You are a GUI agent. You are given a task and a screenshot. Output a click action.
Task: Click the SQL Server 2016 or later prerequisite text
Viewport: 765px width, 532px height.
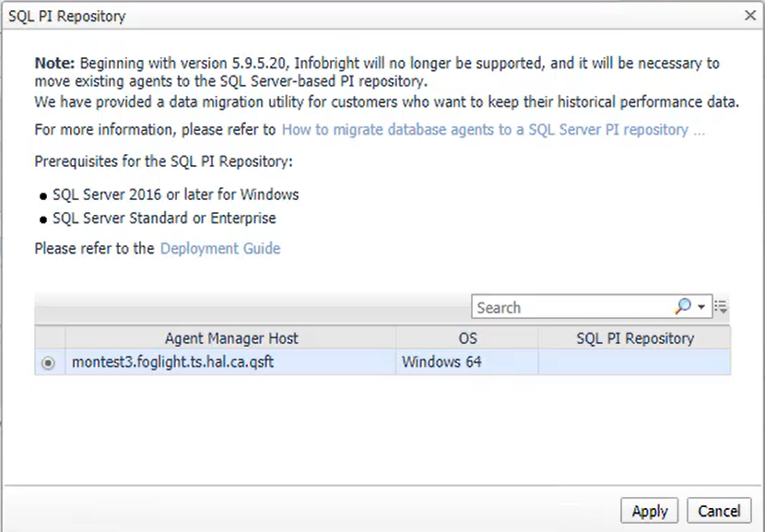(x=176, y=195)
